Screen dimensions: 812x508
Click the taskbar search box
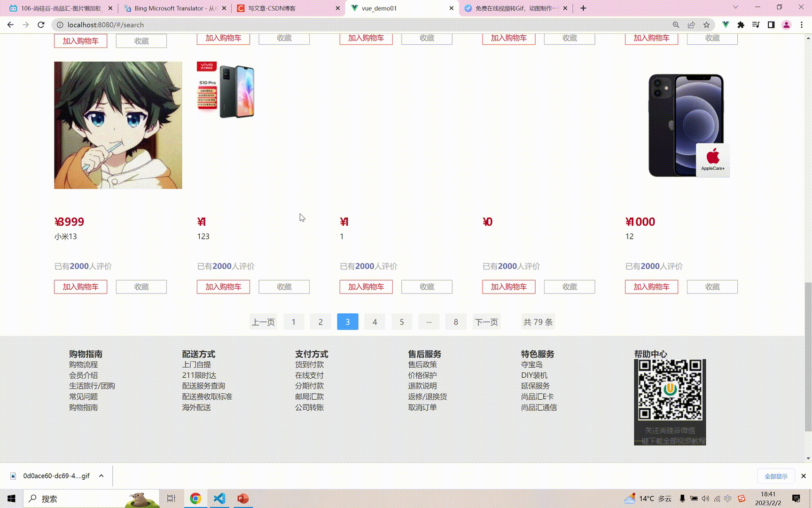click(x=92, y=499)
